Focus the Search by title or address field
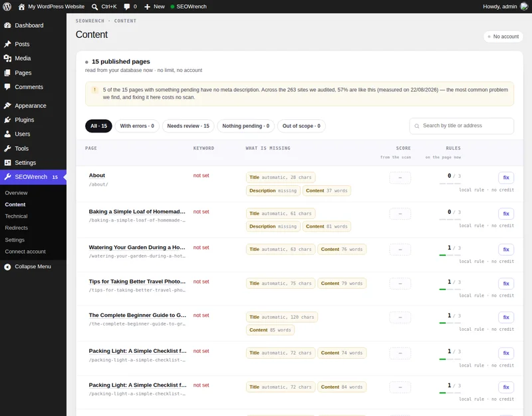This screenshot has height=416, width=532. (462, 126)
